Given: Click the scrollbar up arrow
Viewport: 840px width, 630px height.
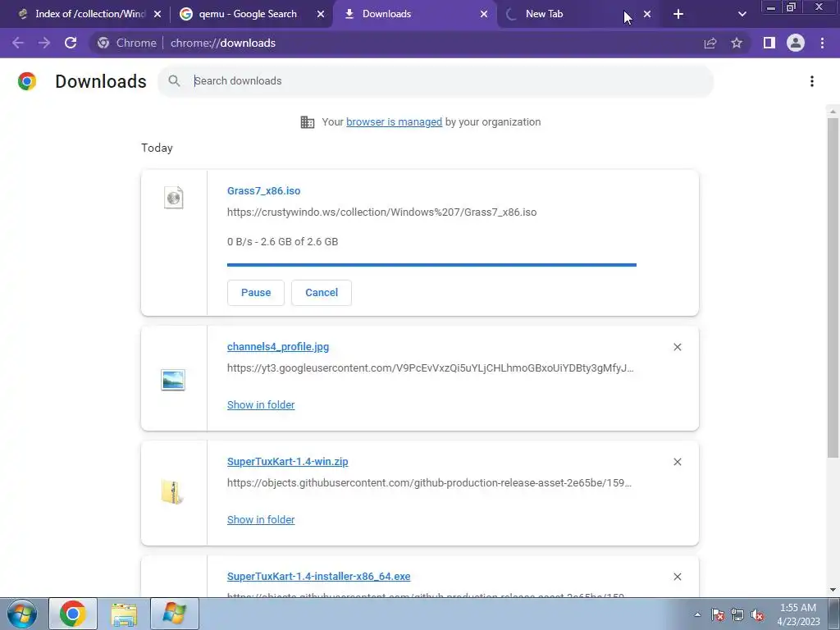Looking at the screenshot, I should coord(833,112).
